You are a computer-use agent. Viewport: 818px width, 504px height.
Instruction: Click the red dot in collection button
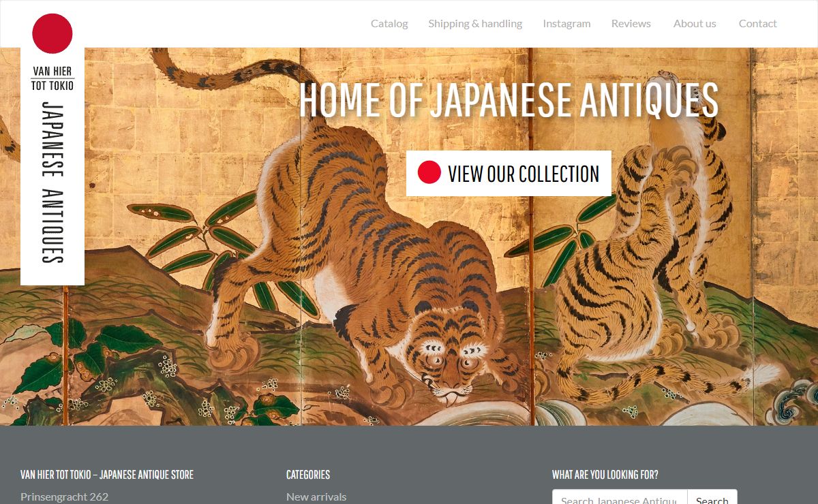tap(429, 172)
